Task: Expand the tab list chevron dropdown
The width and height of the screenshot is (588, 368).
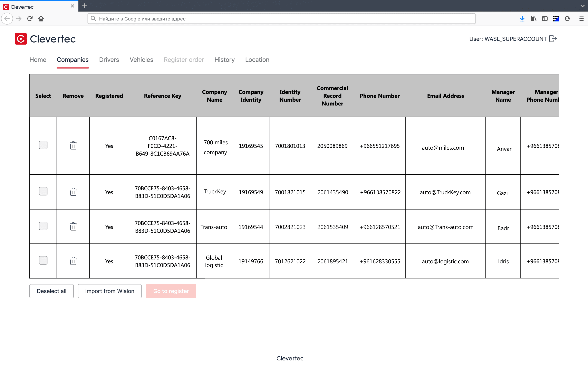Action: pyautogui.click(x=582, y=6)
